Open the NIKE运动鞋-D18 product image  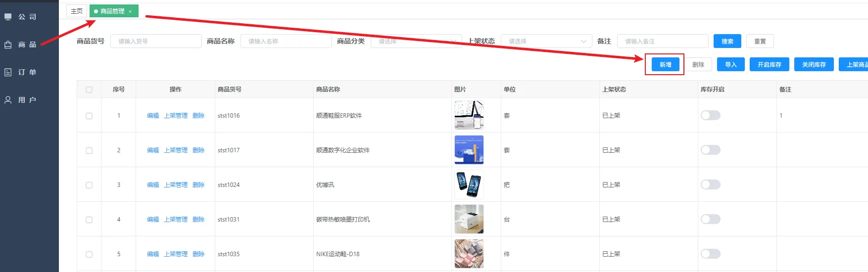point(469,254)
